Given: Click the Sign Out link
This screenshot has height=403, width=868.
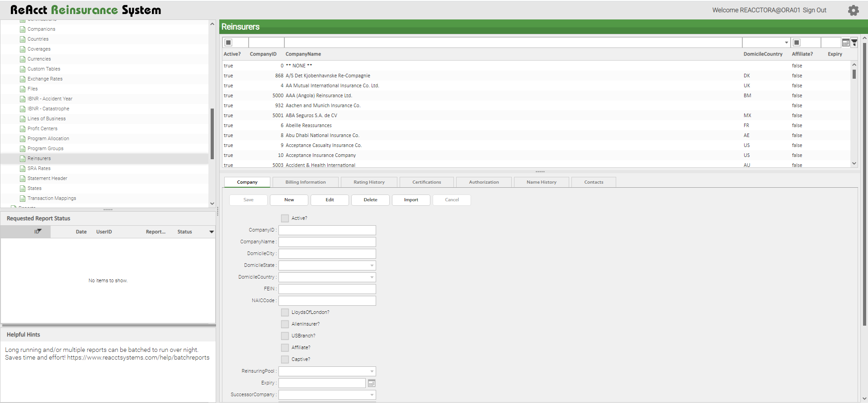Looking at the screenshot, I should tap(814, 10).
